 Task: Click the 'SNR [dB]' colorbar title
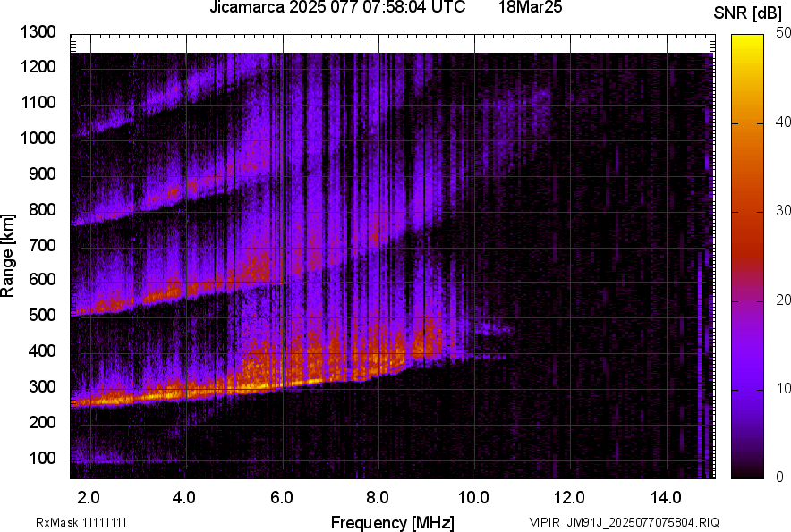click(x=748, y=13)
